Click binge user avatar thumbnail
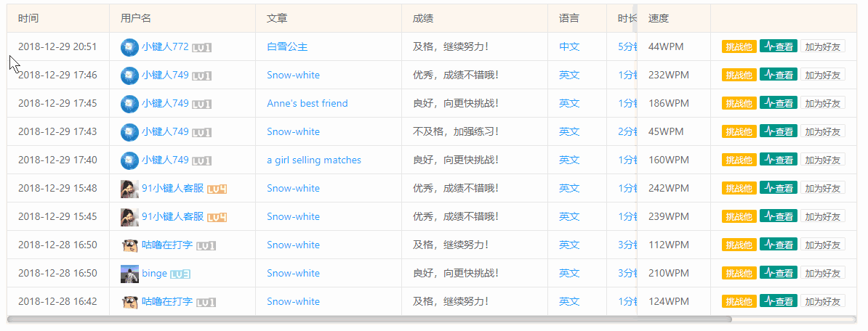This screenshot has height=331, width=868. pos(129,274)
